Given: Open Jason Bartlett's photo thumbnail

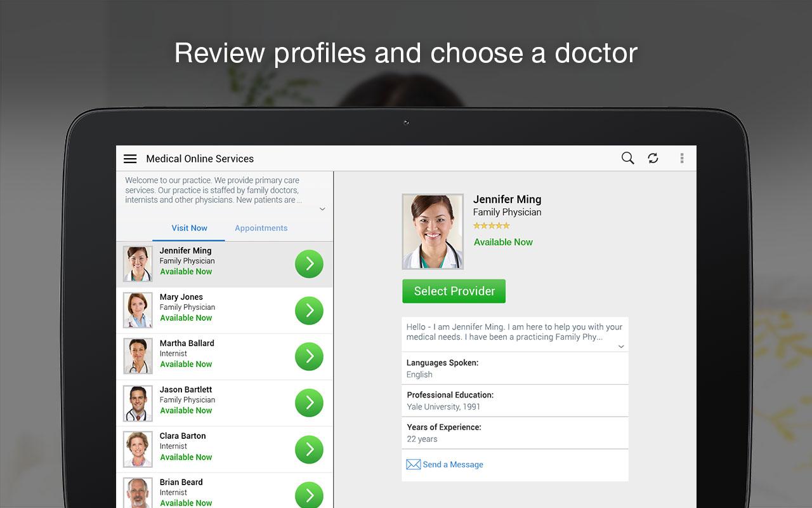Looking at the screenshot, I should pos(138,403).
